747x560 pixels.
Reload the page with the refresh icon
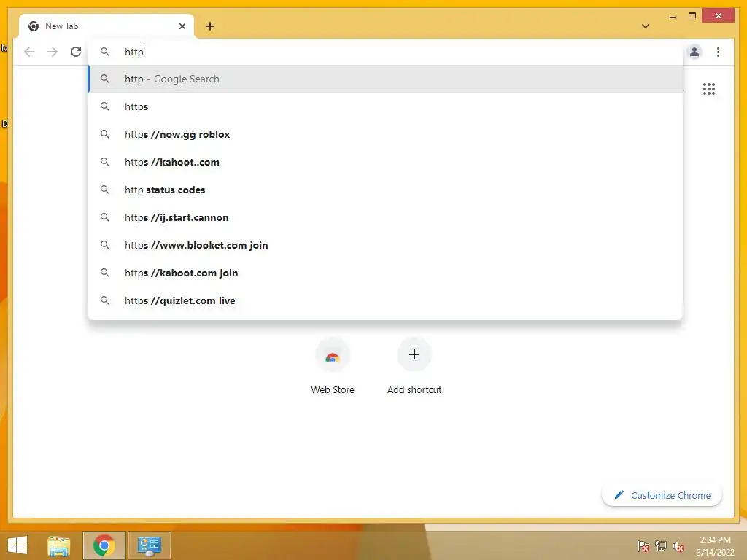tap(76, 52)
